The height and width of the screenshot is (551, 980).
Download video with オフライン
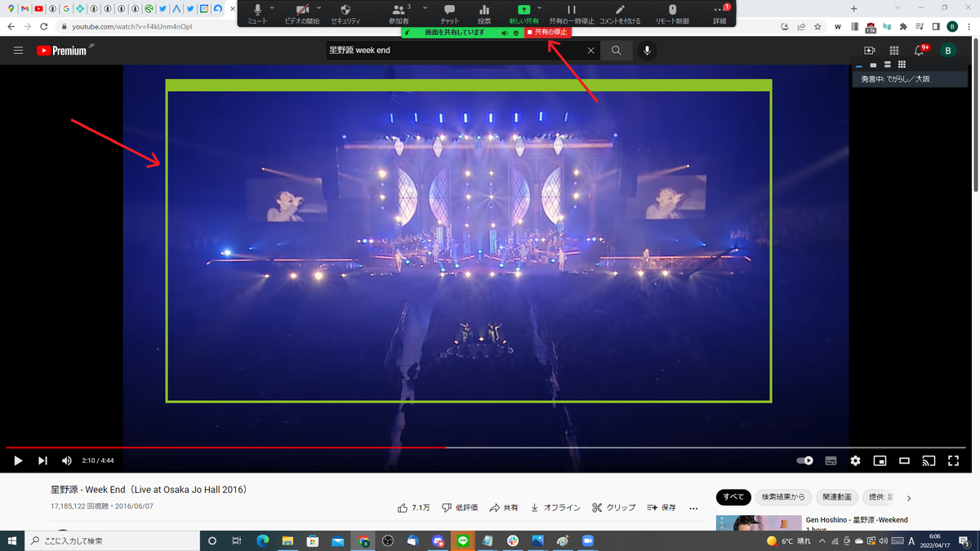coord(555,507)
